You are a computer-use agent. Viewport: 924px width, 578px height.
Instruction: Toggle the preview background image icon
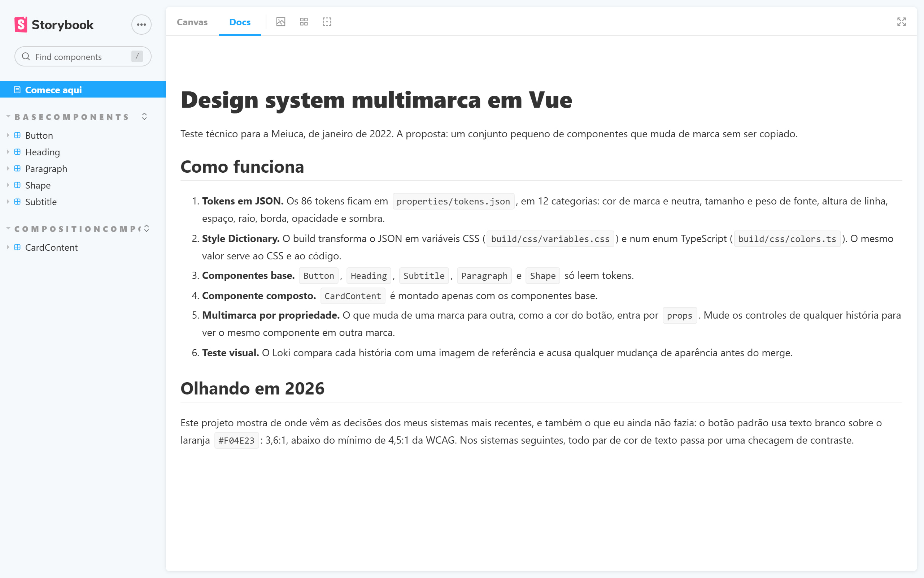[x=281, y=22]
